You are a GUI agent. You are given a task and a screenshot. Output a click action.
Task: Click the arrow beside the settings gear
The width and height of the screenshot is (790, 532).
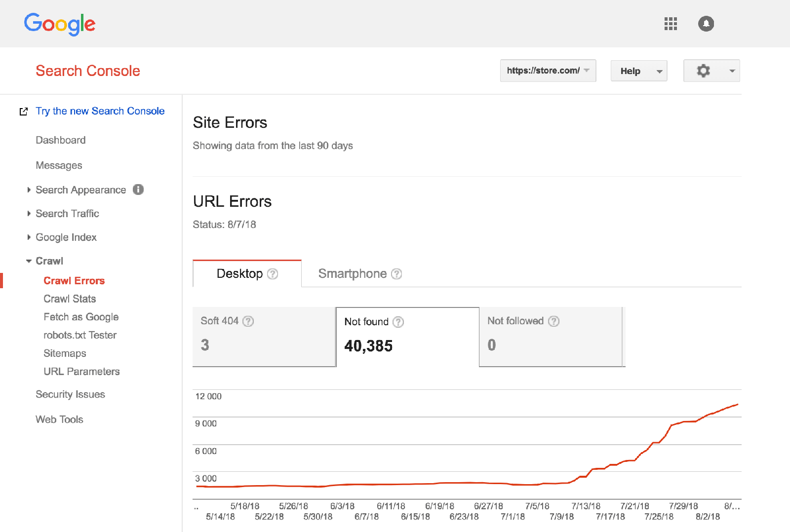pyautogui.click(x=732, y=71)
